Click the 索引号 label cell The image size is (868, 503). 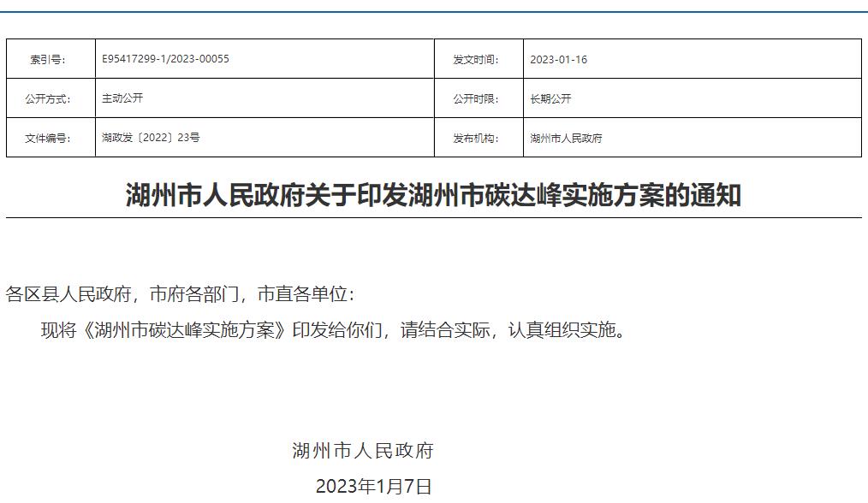pos(49,60)
